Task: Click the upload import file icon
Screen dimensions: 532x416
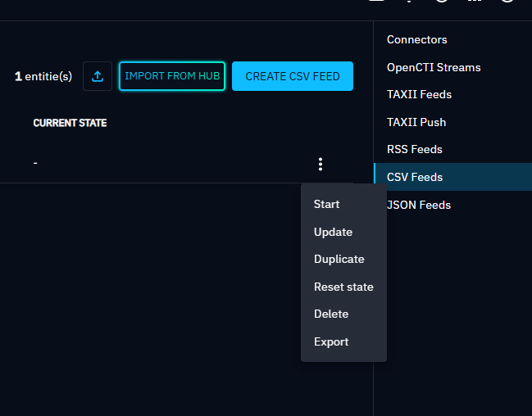Action: [98, 76]
